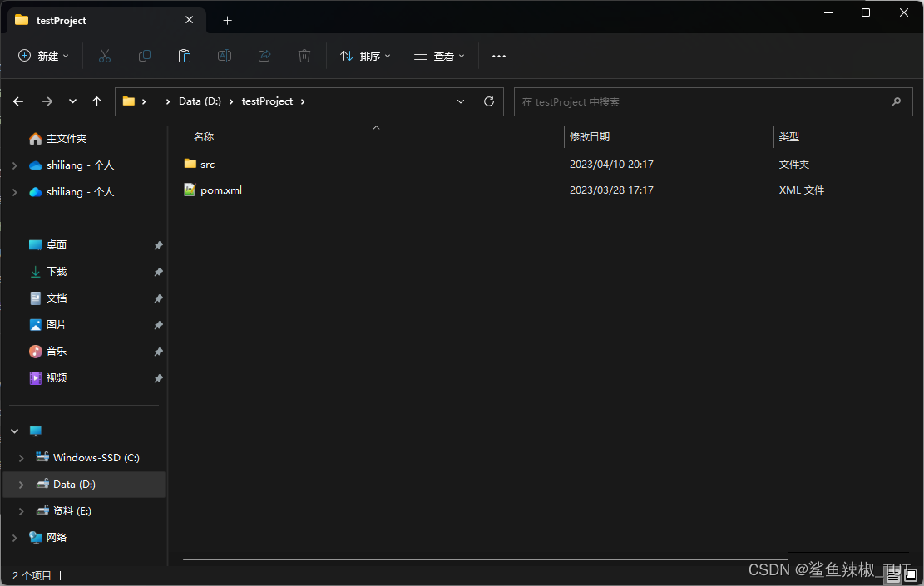Screen dimensions: 924x586
Task: Open the three-dot more options menu
Action: tap(498, 56)
